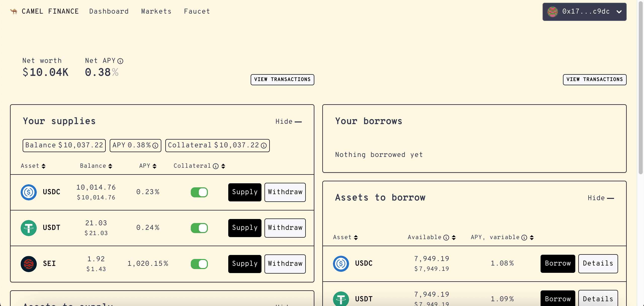Click Borrow for USDT

[x=558, y=298]
